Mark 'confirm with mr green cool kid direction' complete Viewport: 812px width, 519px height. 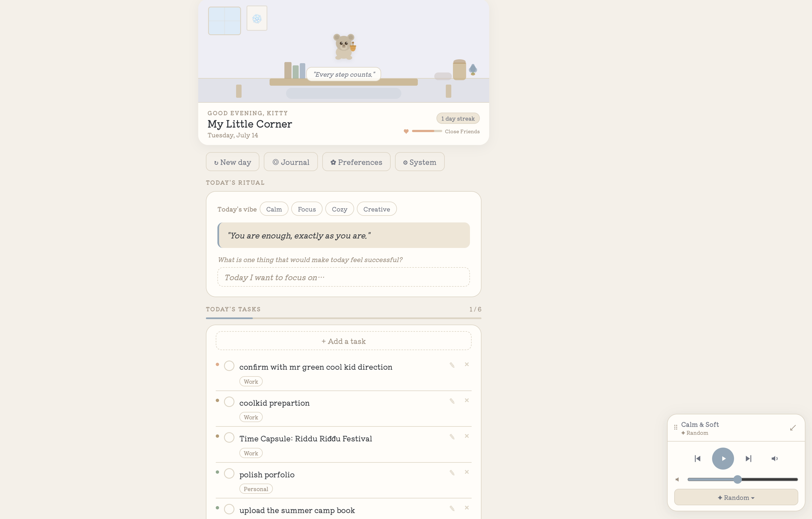(x=229, y=366)
